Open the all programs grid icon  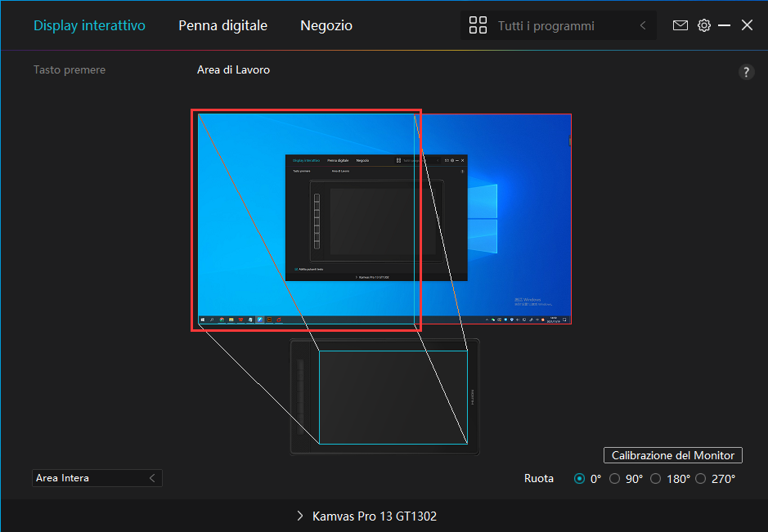(478, 25)
